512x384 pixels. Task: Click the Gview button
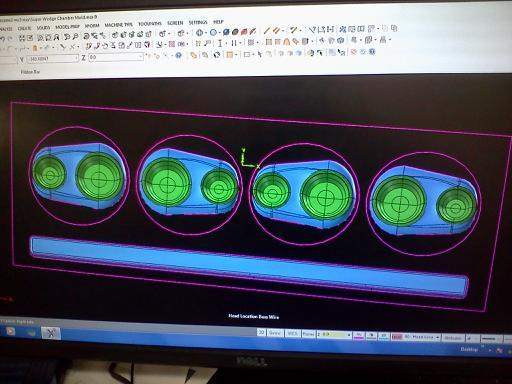click(275, 333)
